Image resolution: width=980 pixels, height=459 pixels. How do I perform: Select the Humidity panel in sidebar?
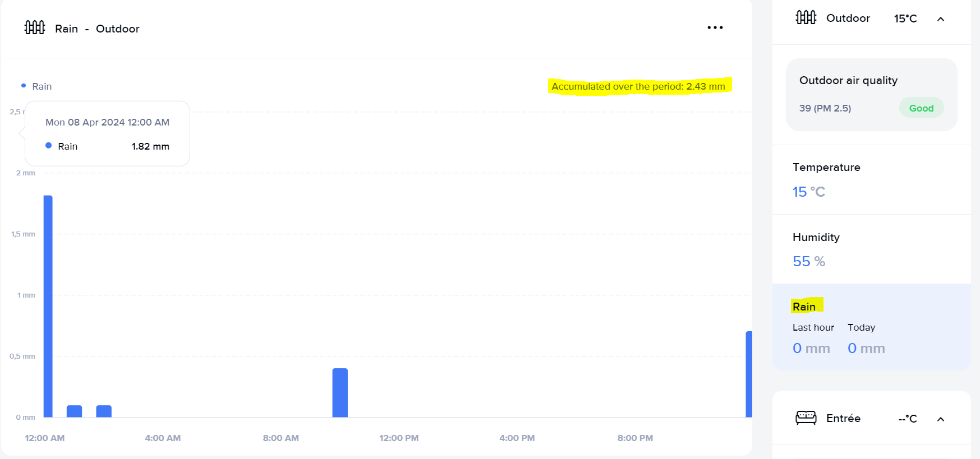click(x=871, y=249)
